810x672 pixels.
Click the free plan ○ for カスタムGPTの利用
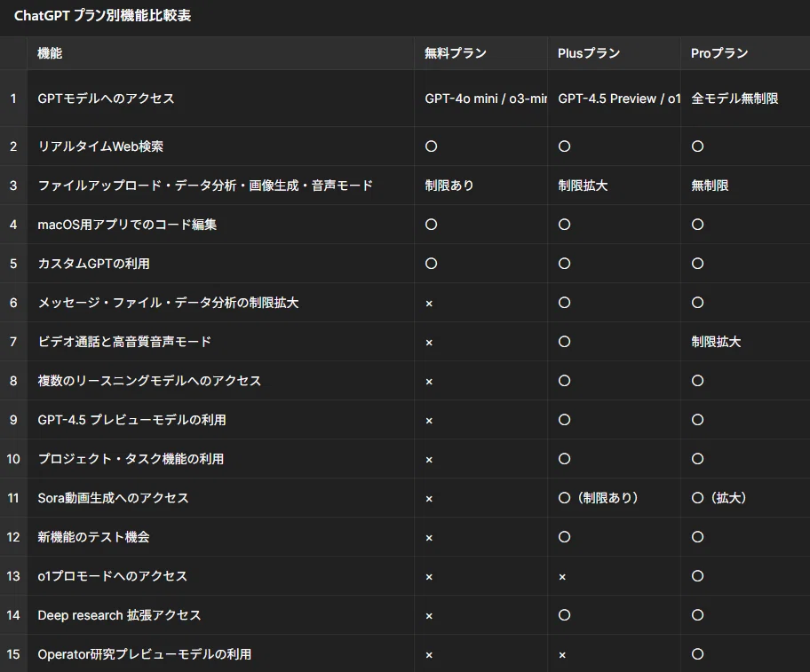coord(431,264)
